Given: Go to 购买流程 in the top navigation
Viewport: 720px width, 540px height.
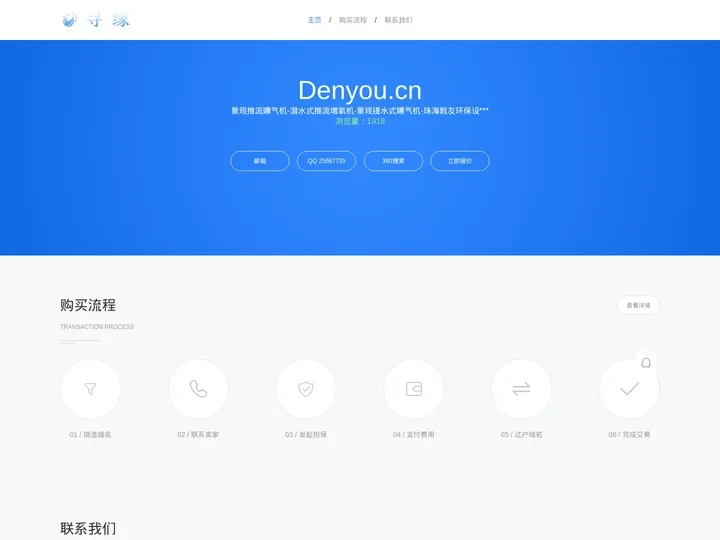Looking at the screenshot, I should [x=353, y=20].
